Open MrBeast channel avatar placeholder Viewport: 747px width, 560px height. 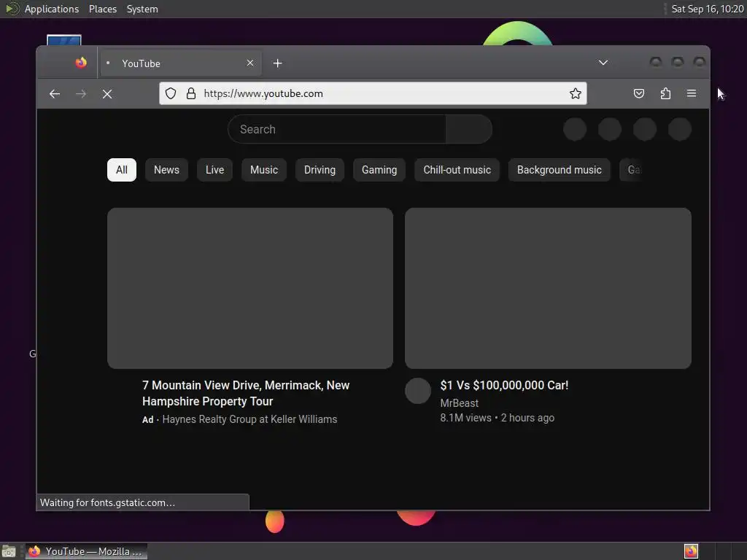(418, 391)
